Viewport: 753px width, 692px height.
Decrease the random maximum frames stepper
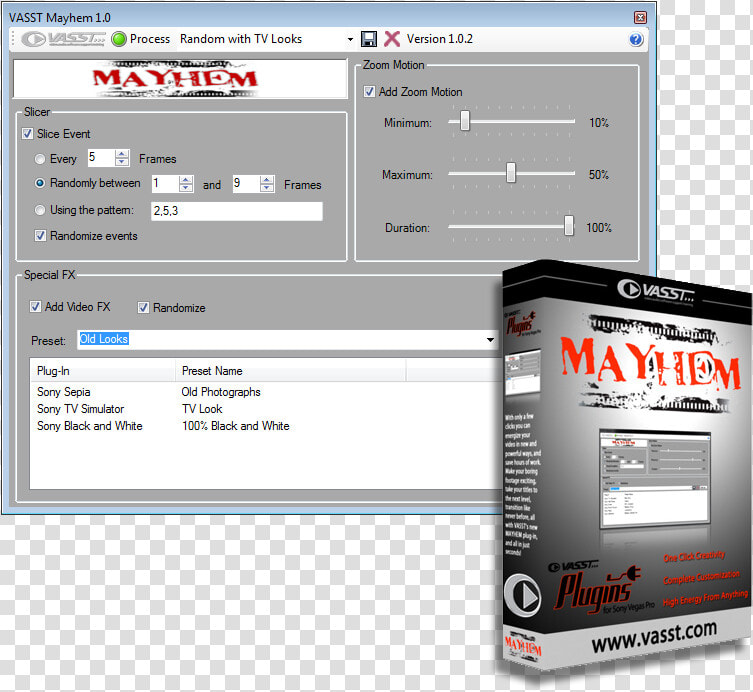[267, 188]
